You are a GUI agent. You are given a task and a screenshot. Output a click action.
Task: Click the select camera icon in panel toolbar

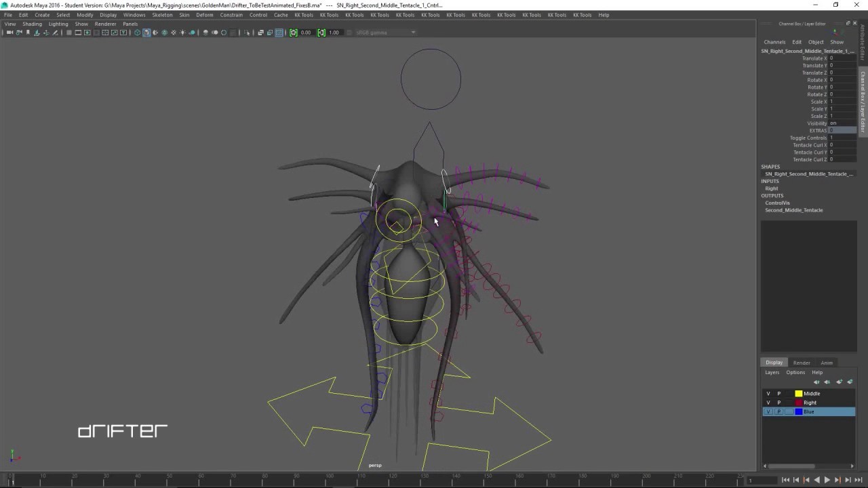click(9, 33)
